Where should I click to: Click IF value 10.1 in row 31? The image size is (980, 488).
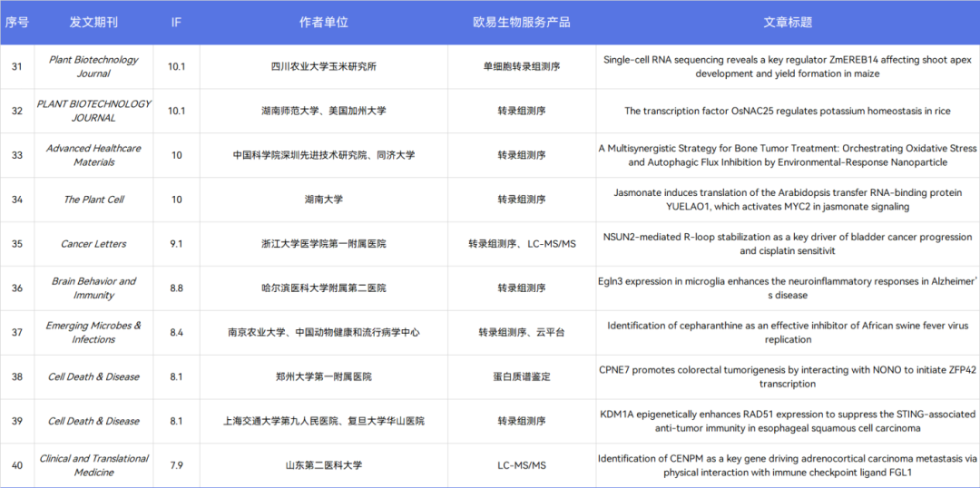pyautogui.click(x=177, y=67)
